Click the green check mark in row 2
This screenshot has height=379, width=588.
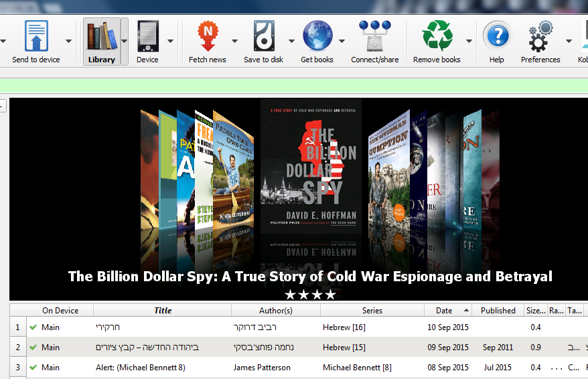tap(33, 347)
